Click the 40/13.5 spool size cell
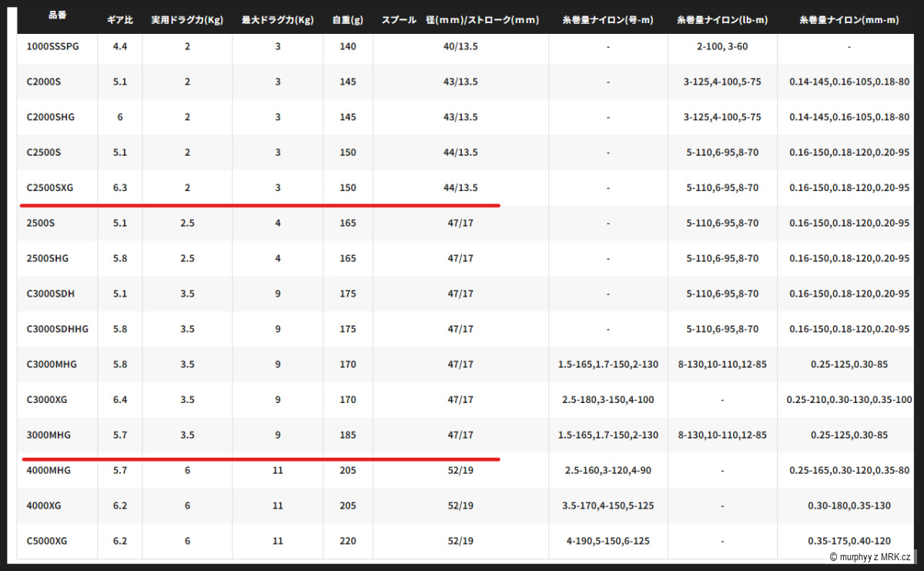Screen dimensions: 924x571 coord(460,47)
